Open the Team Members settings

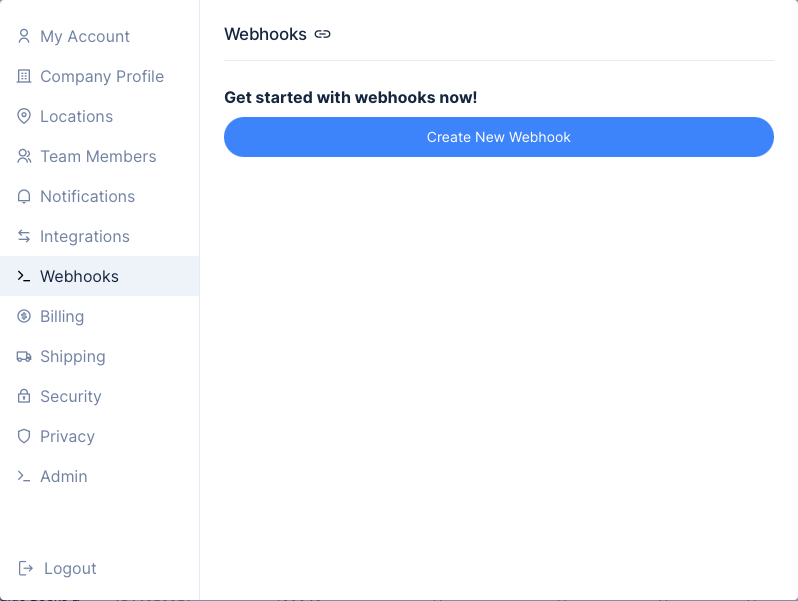pos(100,156)
